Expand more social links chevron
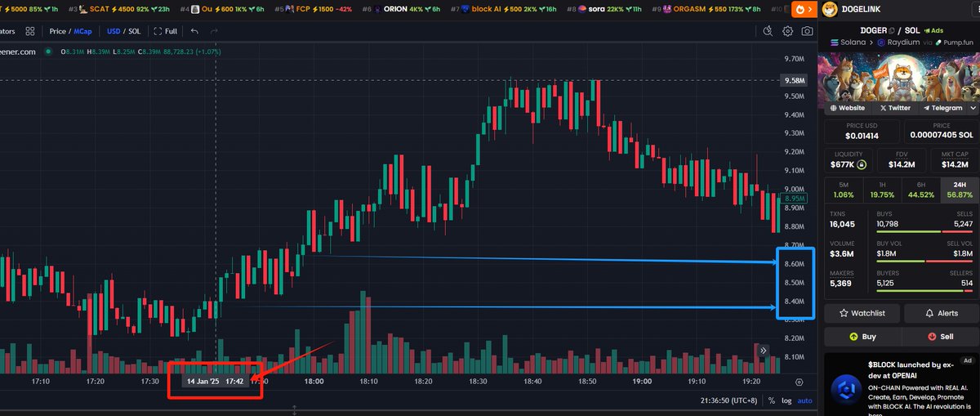The image size is (980, 416). pos(974,108)
